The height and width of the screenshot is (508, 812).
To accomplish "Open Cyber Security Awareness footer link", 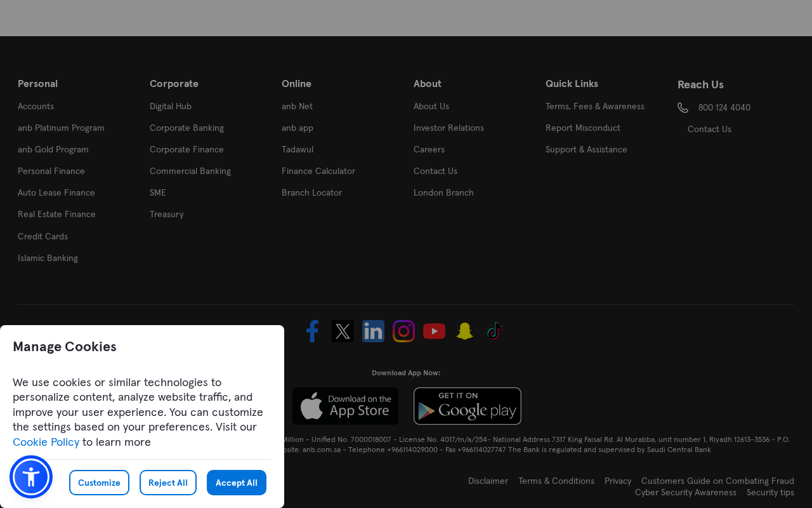I will pos(686,493).
